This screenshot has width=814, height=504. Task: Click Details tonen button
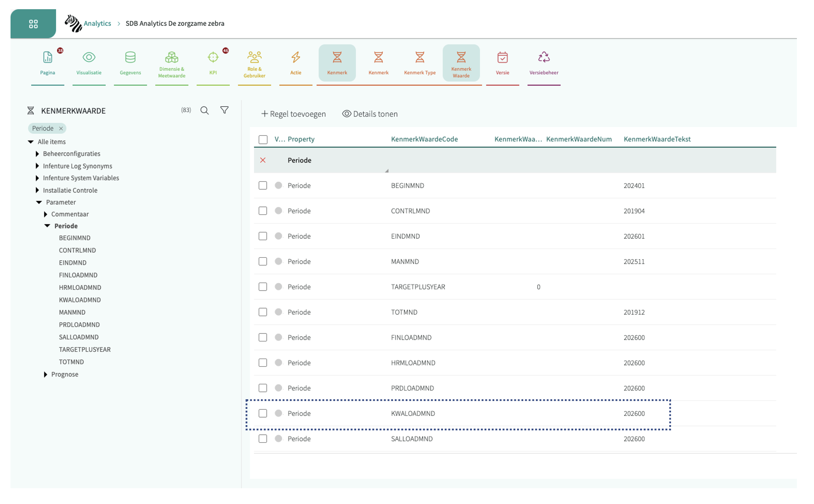[x=370, y=114]
